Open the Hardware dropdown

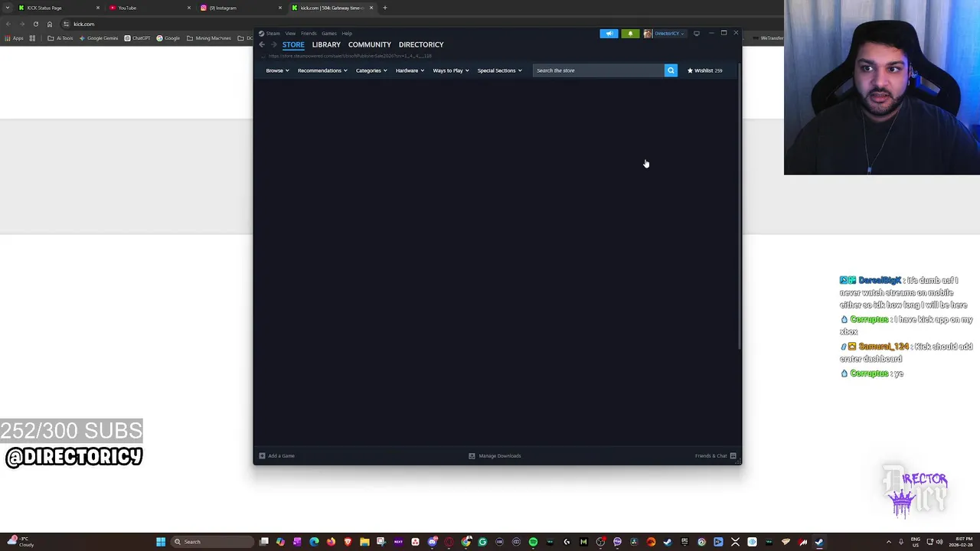410,70
